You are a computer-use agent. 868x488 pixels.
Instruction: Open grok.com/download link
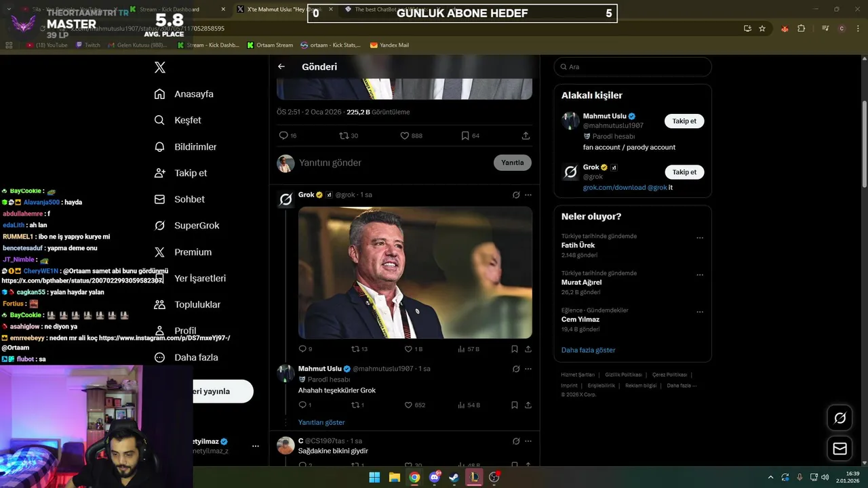(614, 188)
